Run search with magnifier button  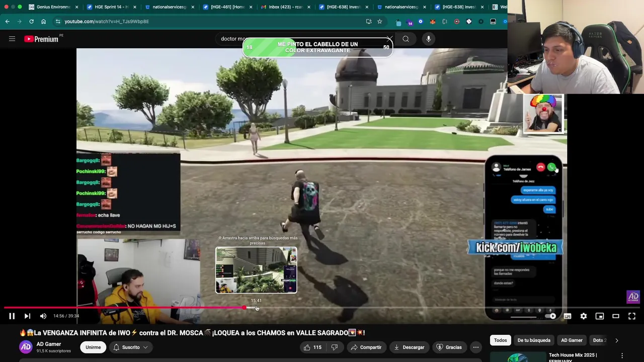tap(406, 39)
